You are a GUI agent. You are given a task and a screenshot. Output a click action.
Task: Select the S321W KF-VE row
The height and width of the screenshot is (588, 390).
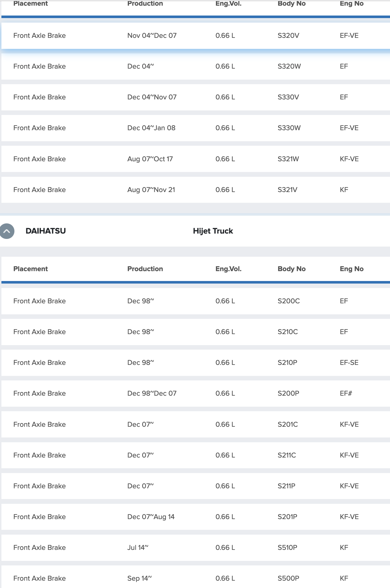coord(196,159)
